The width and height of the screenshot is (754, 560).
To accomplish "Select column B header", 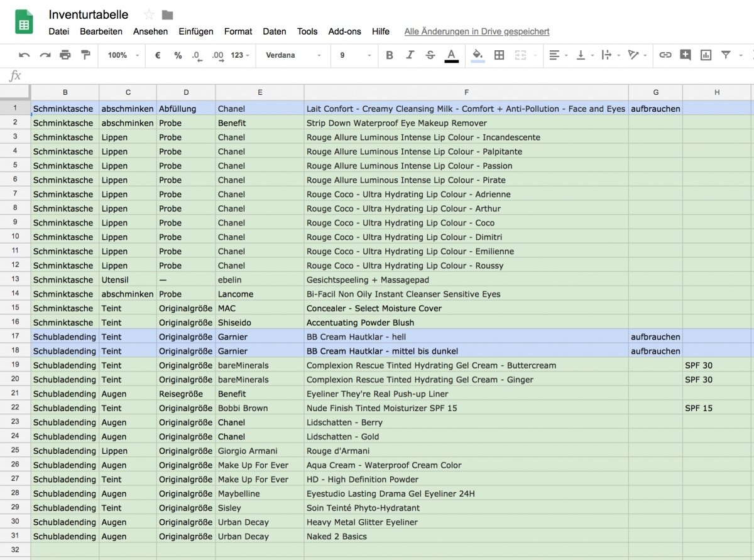I will [x=65, y=92].
